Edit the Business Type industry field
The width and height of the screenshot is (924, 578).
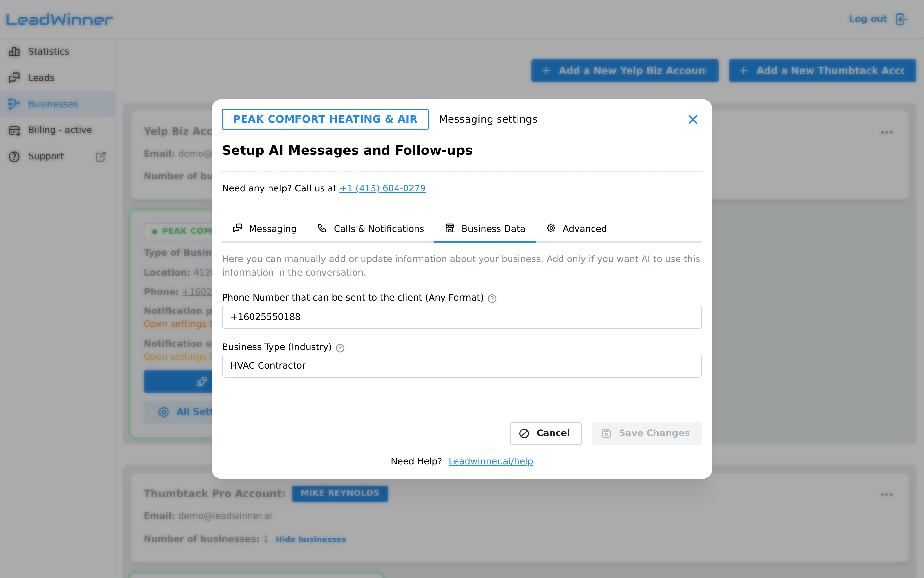462,366
